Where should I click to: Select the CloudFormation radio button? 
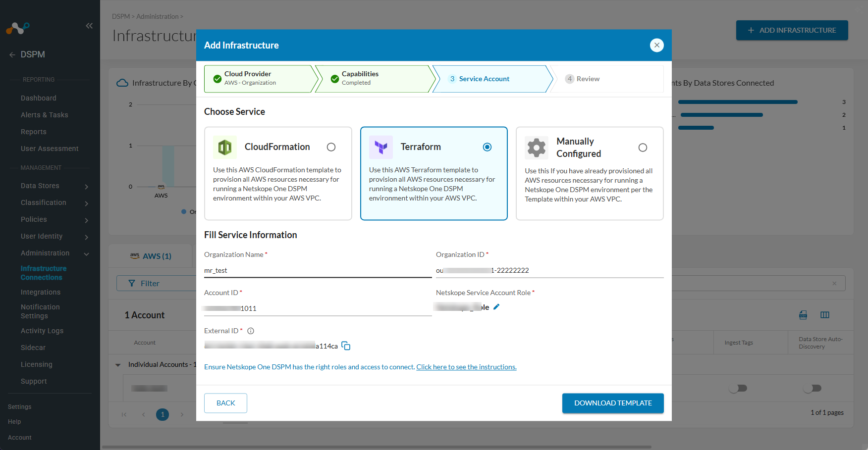[331, 147]
